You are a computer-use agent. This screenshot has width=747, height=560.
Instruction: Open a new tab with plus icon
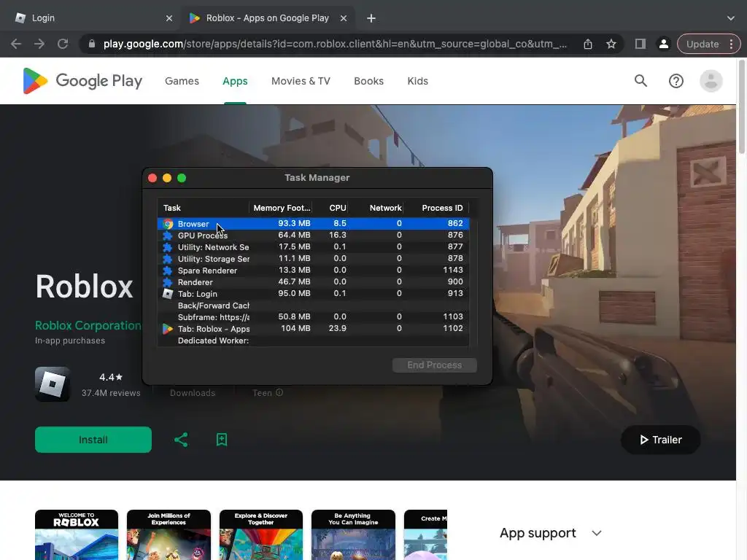tap(371, 18)
